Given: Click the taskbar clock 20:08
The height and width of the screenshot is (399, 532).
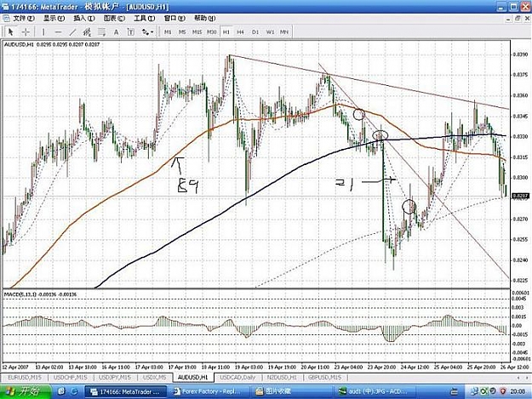Looking at the screenshot, I should (x=517, y=391).
